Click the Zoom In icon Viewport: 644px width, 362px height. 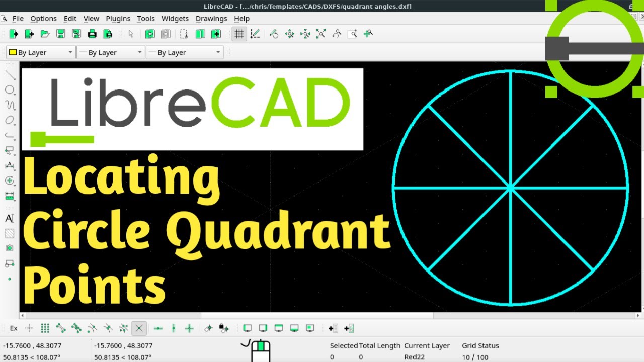289,34
